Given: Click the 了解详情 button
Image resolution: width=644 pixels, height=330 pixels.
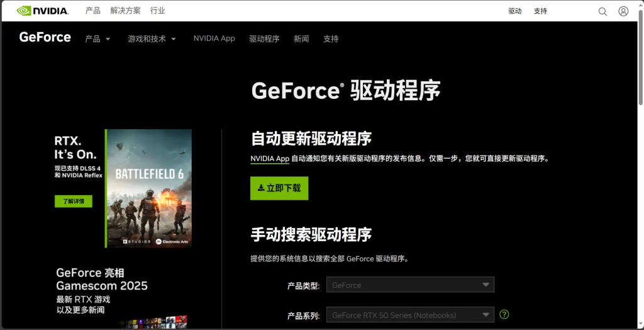Looking at the screenshot, I should pos(74,202).
